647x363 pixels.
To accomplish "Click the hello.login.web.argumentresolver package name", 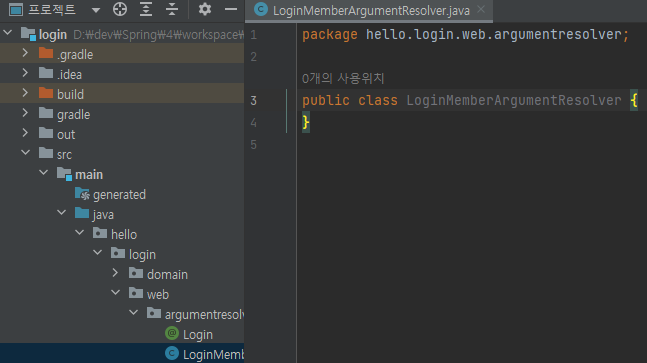I will [x=493, y=35].
